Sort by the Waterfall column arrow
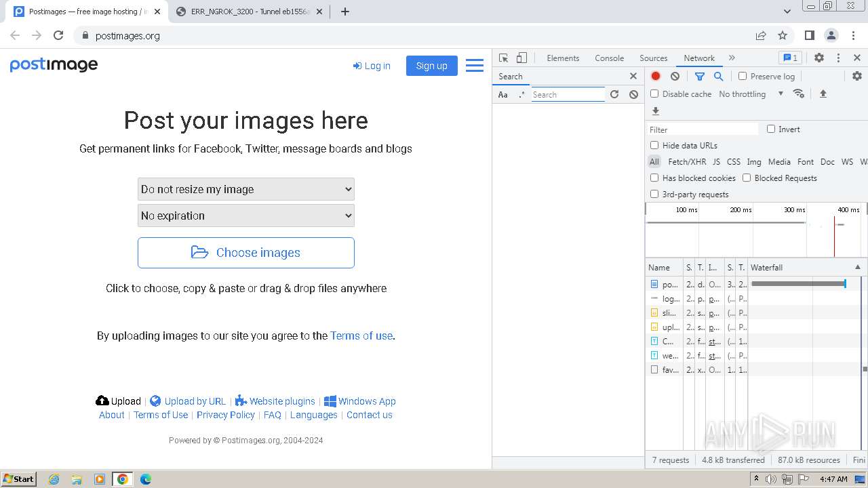868x488 pixels. coord(857,267)
